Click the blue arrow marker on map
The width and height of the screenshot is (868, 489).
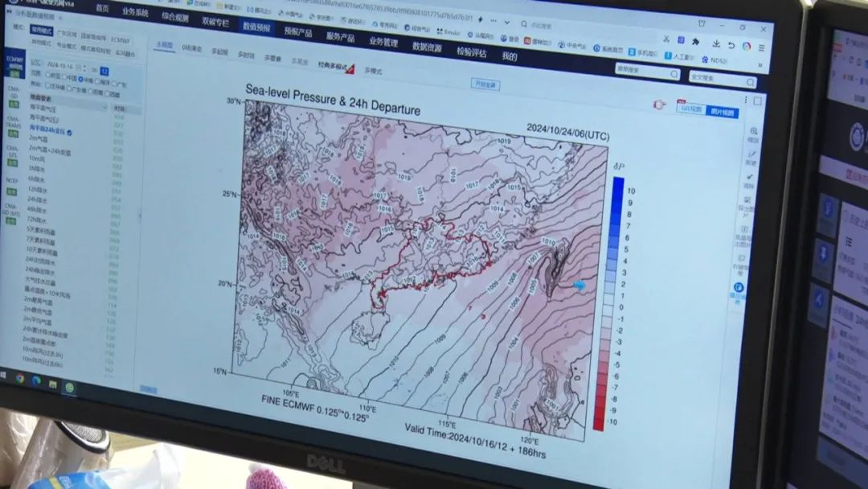579,285
